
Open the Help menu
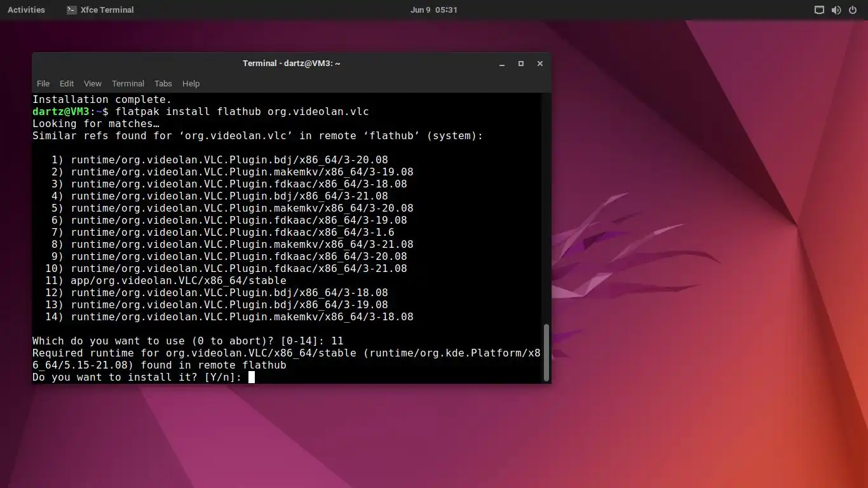(191, 83)
